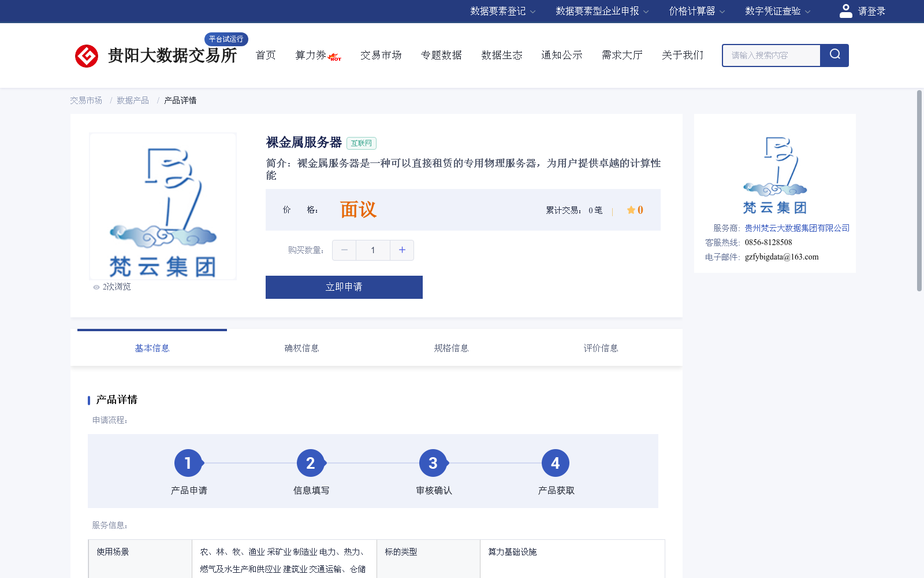Click the 梵云集团 provider logo in sidebar
This screenshot has width=924, height=578.
(774, 175)
